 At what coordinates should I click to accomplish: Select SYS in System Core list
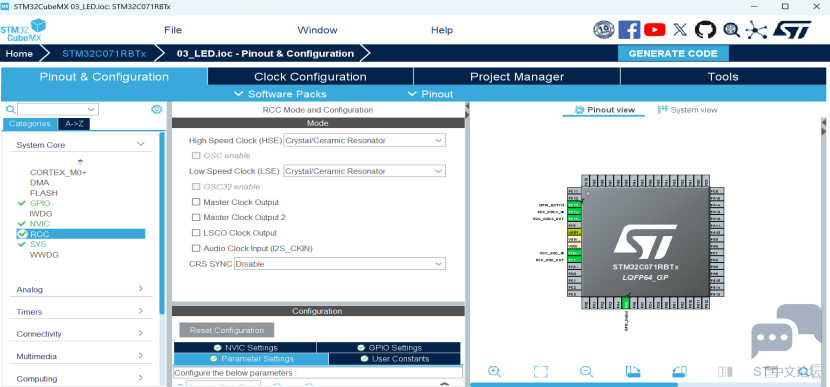click(x=38, y=245)
